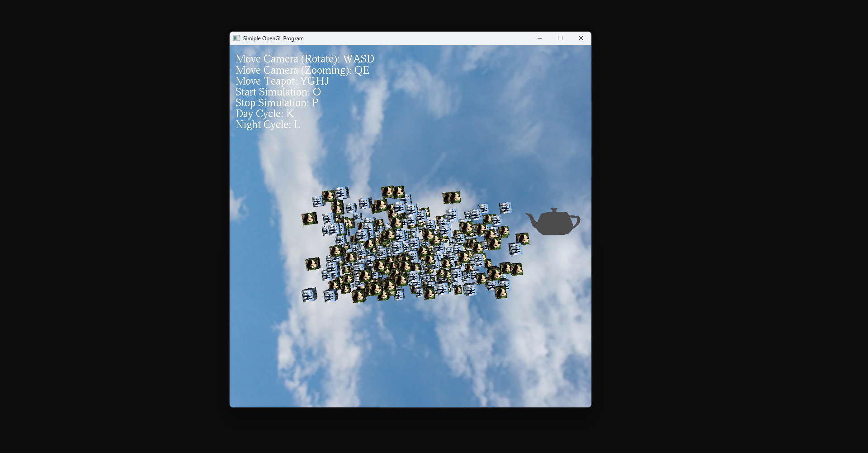Click the 'Simiple OpenGL Program' window title
Viewport: 868px width, 453px height.
tap(274, 38)
